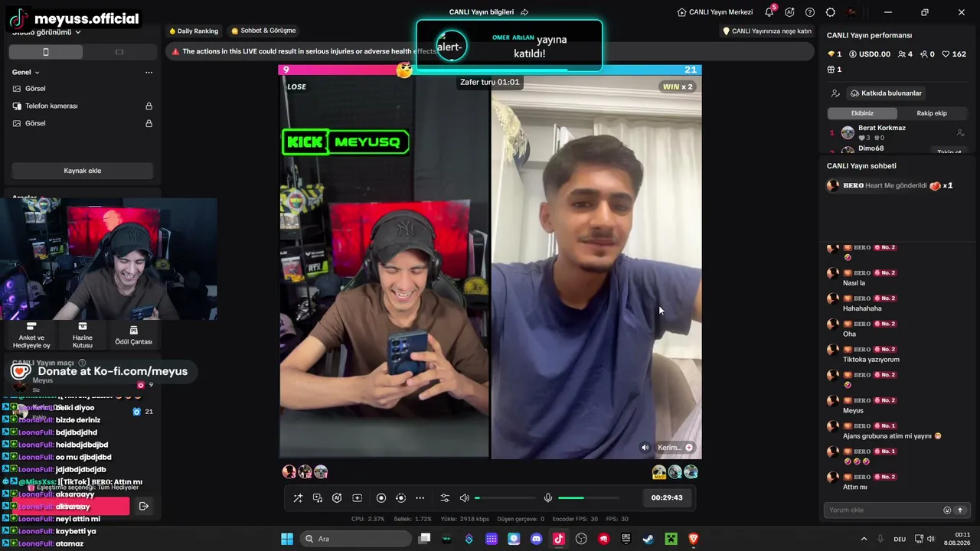Open Ödül Çantası
Screen dimensions: 980x551
133,335
